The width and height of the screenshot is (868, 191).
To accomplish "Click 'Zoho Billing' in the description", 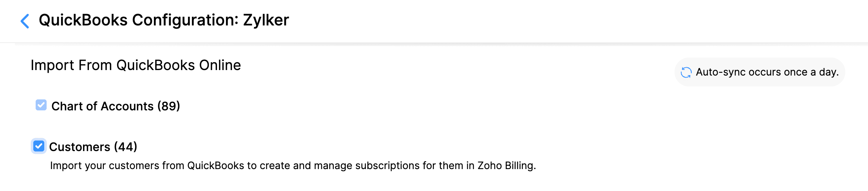I will coord(506,166).
